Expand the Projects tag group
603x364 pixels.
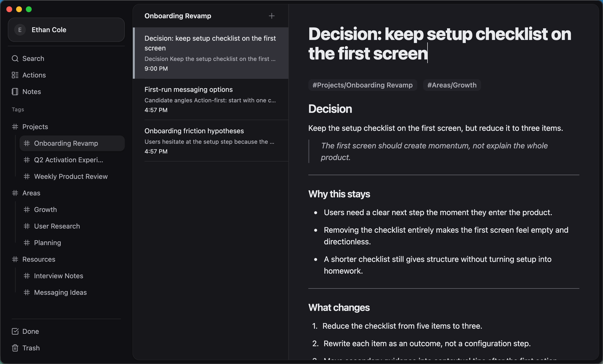click(x=35, y=127)
